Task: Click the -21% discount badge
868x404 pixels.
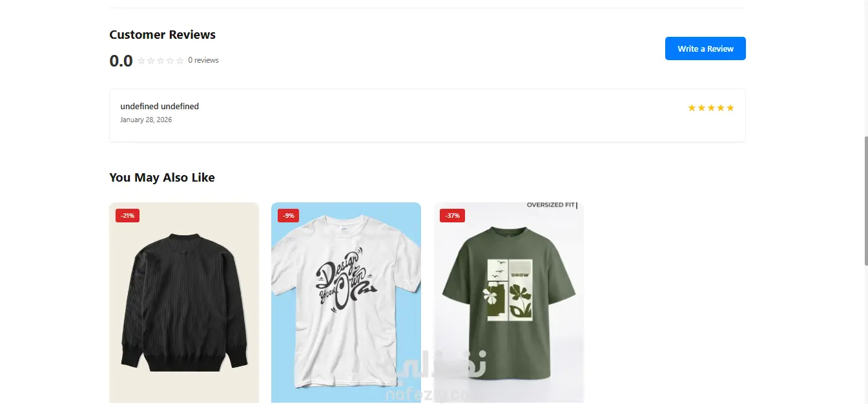Action: [127, 215]
